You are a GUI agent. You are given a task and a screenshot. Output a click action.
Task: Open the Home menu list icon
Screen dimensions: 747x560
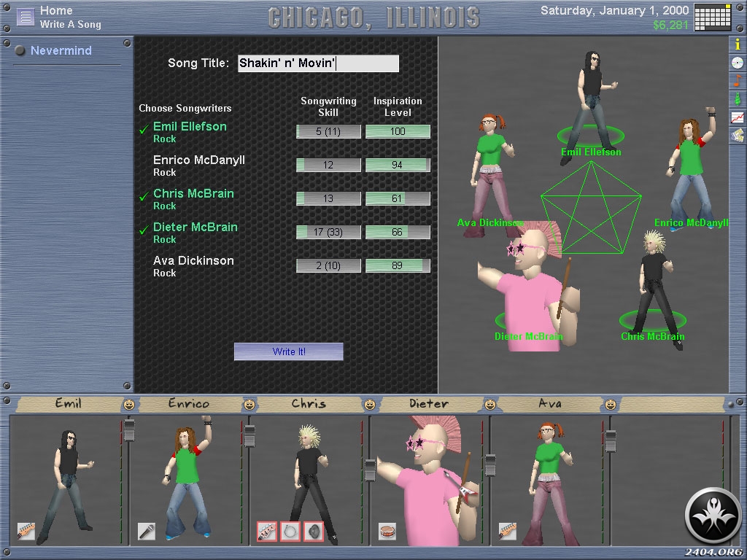(26, 17)
